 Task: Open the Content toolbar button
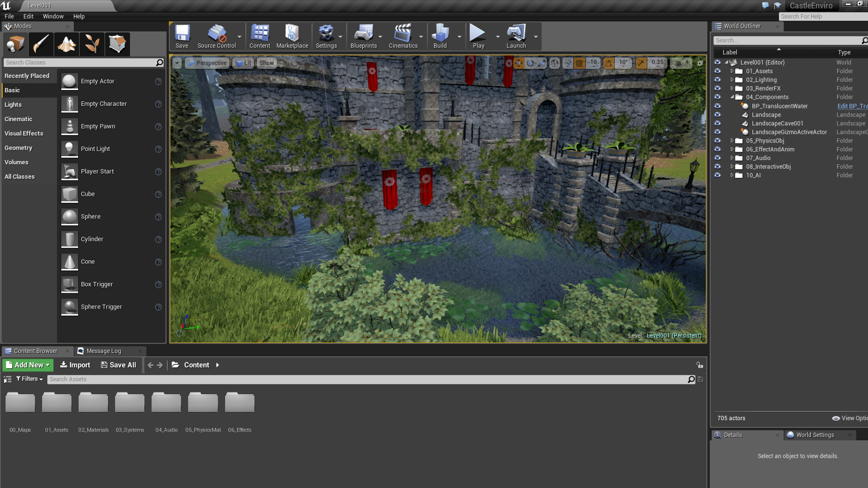point(260,36)
